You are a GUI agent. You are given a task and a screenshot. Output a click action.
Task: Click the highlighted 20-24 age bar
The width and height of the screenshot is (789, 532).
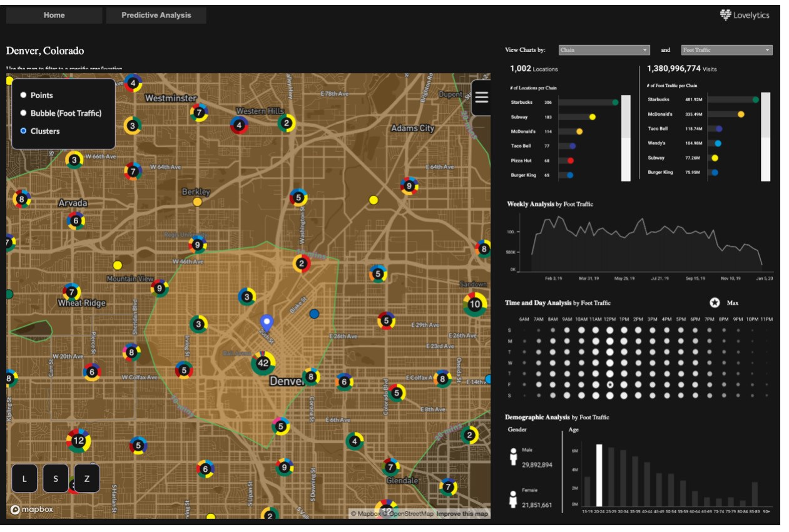(599, 475)
